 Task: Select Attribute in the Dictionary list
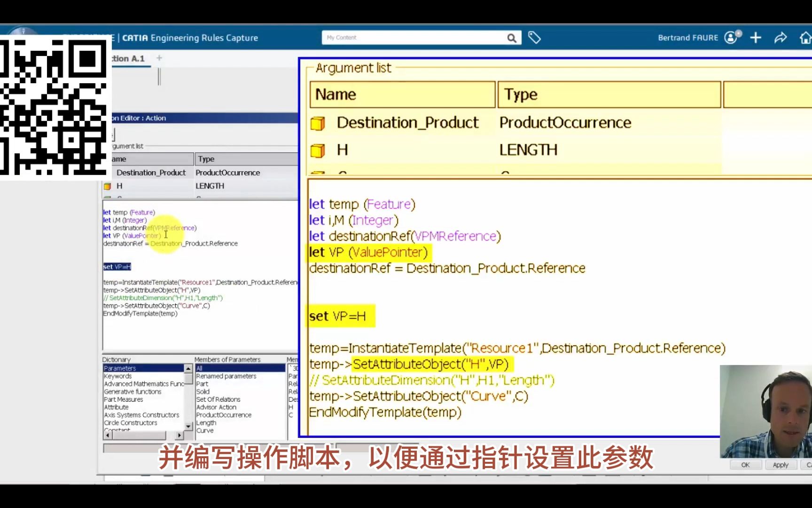pyautogui.click(x=116, y=407)
